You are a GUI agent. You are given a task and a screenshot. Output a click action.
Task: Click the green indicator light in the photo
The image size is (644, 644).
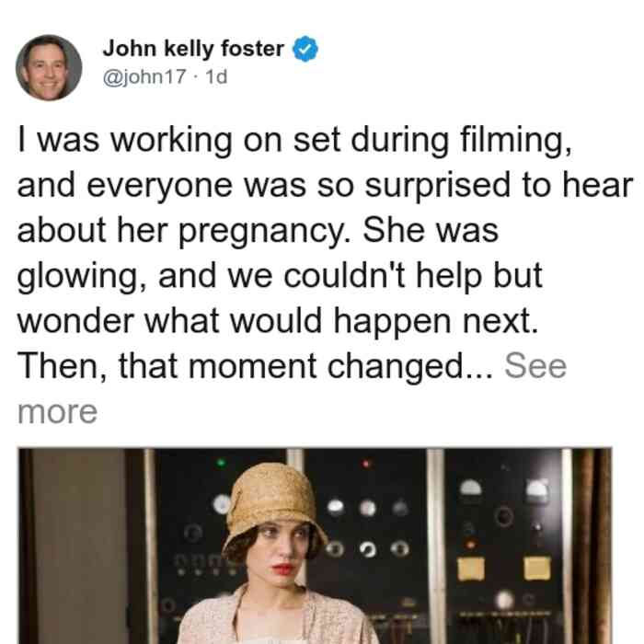221,463
